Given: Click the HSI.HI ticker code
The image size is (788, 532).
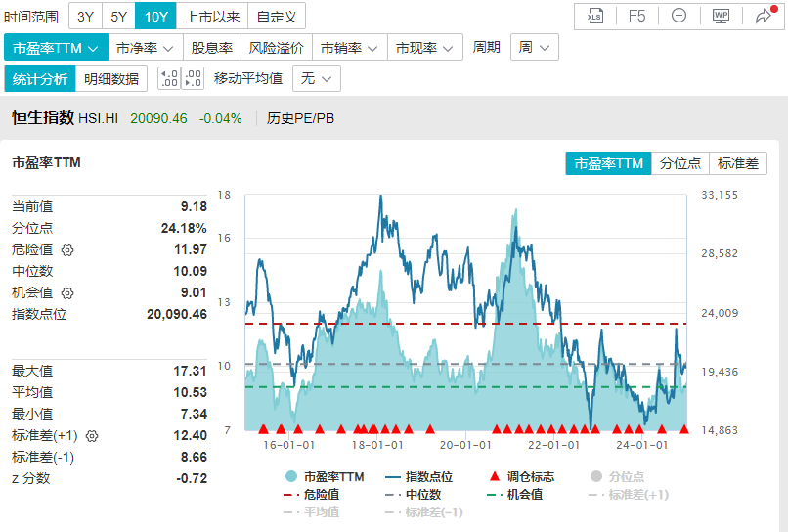Looking at the screenshot, I should 99,118.
